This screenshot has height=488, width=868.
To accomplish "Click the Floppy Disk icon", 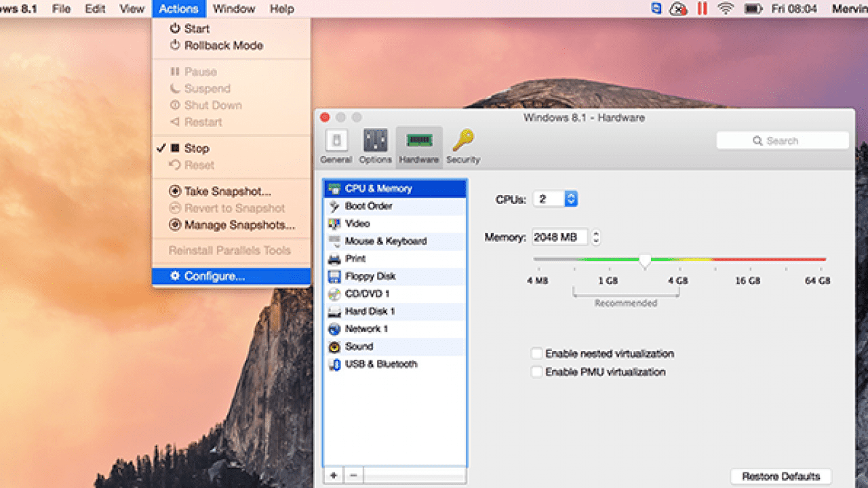I will 334,277.
